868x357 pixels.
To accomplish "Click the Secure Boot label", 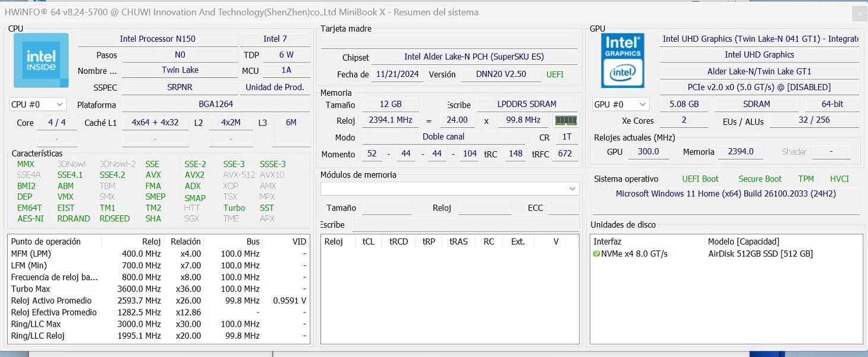I will (760, 179).
